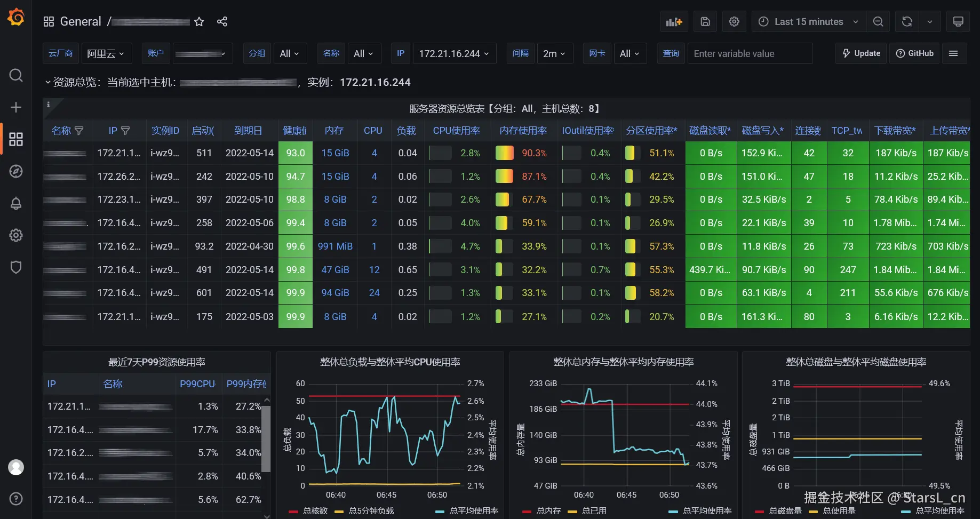Open the 云厂商 阿里云 dropdown
This screenshot has width=980, height=519.
pos(106,53)
